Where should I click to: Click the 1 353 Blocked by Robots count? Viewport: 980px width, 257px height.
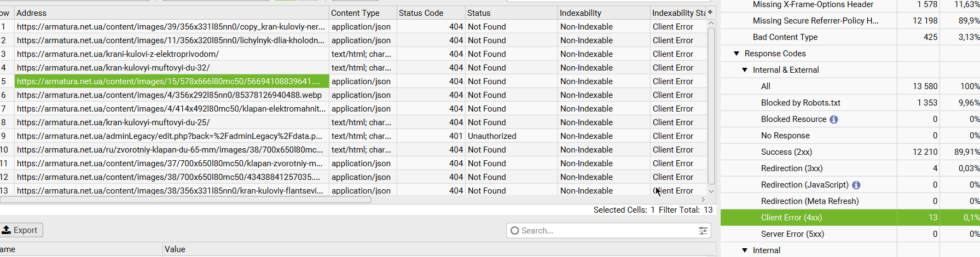point(927,103)
